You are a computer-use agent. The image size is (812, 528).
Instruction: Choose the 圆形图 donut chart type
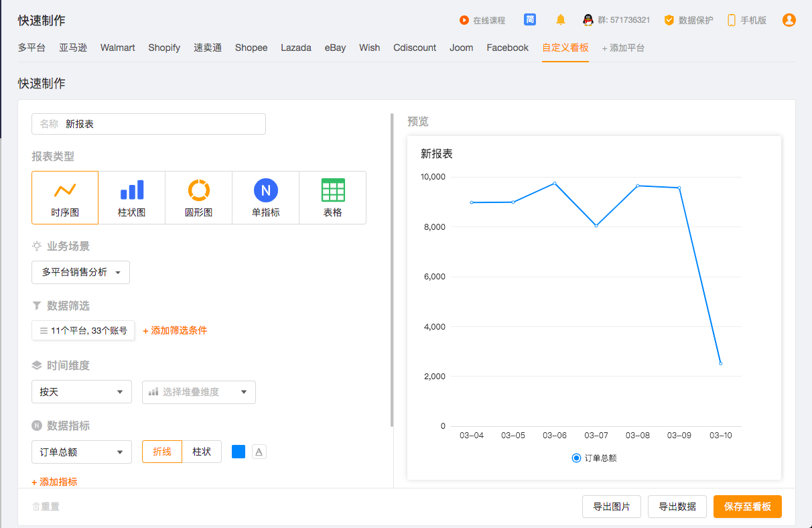pos(199,198)
